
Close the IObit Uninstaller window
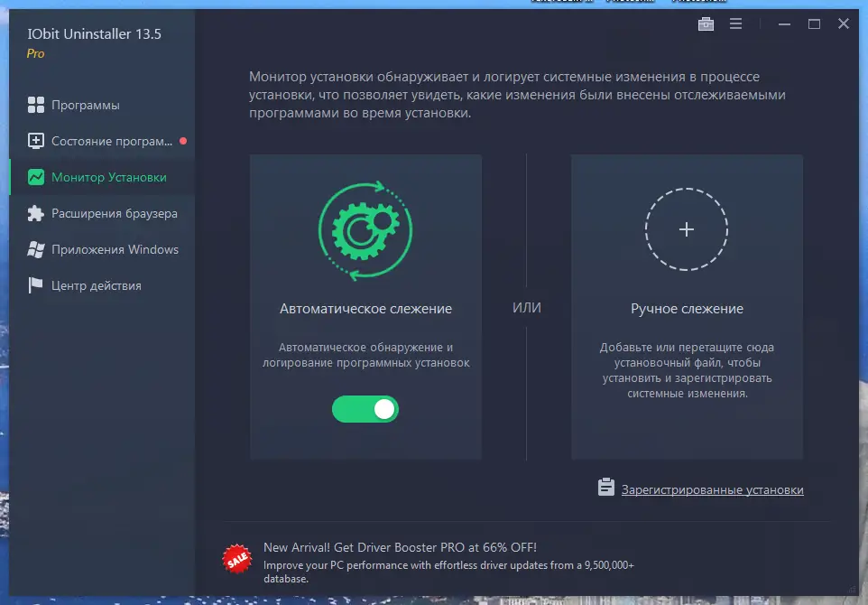pos(844,23)
